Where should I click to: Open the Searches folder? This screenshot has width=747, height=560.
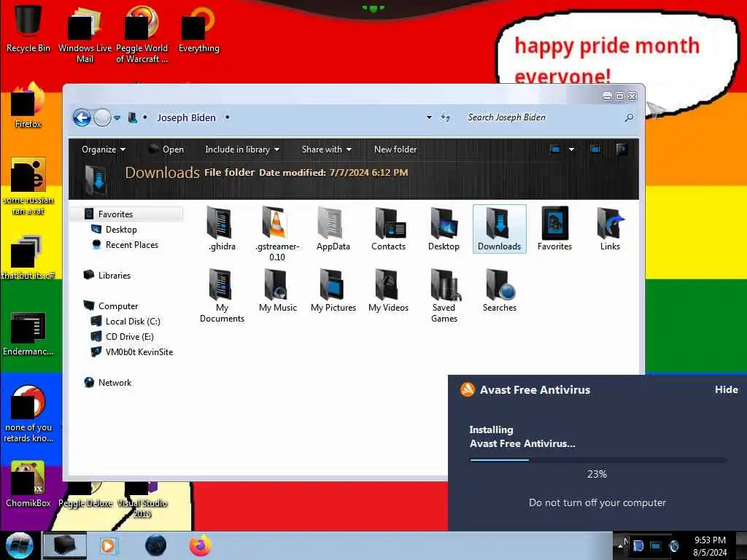pos(499,291)
